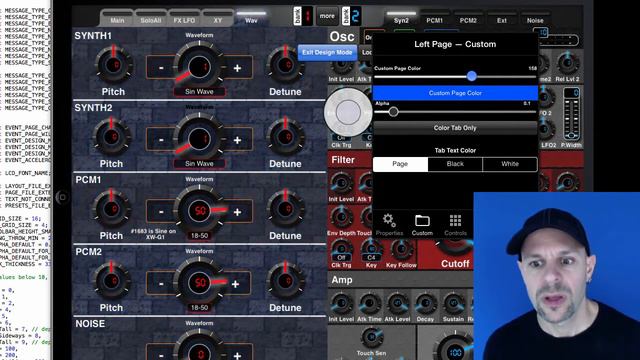The width and height of the screenshot is (640, 360).
Task: Click the SYNTH1 Waveform knob
Action: pos(199,66)
